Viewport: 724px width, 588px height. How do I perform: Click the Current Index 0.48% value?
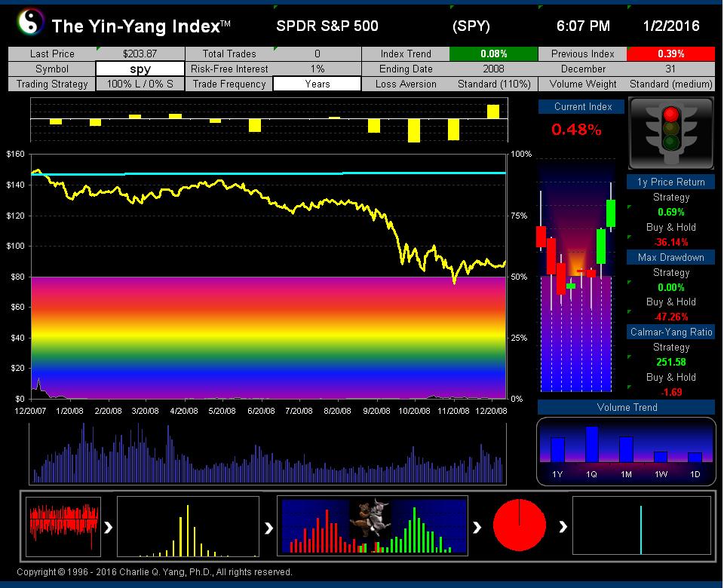tap(576, 130)
